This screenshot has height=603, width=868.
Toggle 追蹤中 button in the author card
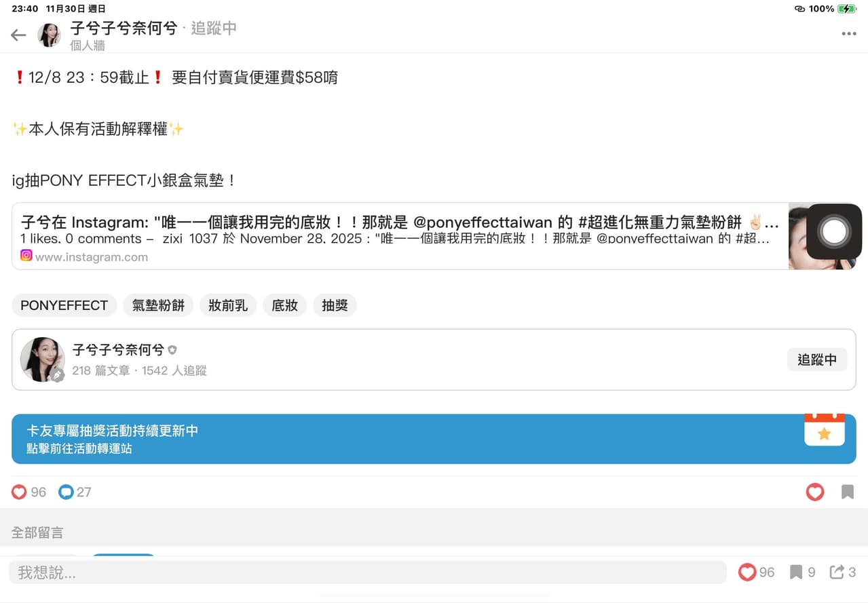[817, 359]
